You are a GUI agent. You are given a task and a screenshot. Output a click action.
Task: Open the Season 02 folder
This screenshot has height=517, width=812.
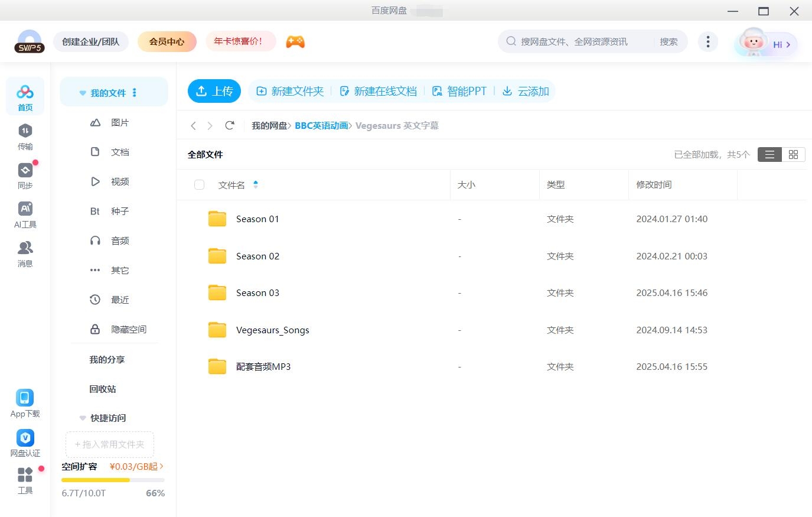point(257,256)
